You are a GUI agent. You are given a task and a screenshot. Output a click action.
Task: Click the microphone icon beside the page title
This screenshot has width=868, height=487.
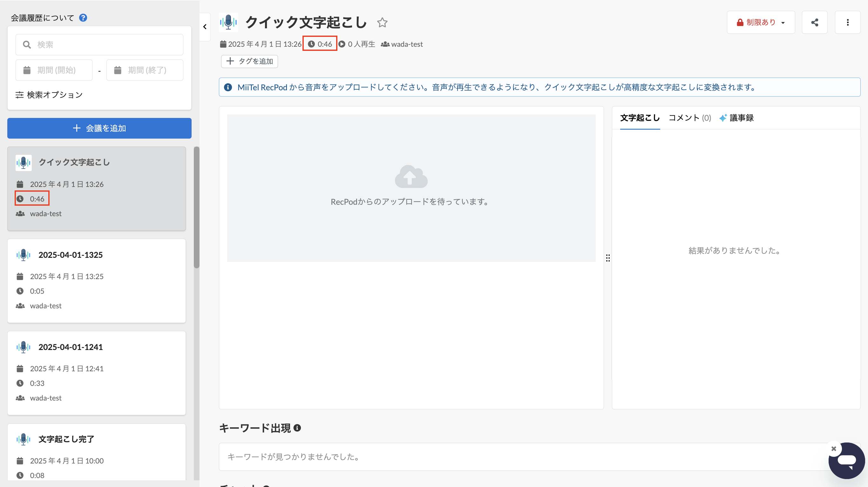click(228, 22)
